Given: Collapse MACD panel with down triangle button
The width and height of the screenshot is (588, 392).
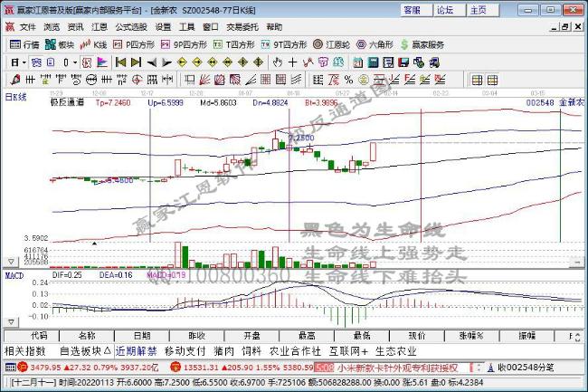Looking at the screenshot, I should tap(11, 321).
